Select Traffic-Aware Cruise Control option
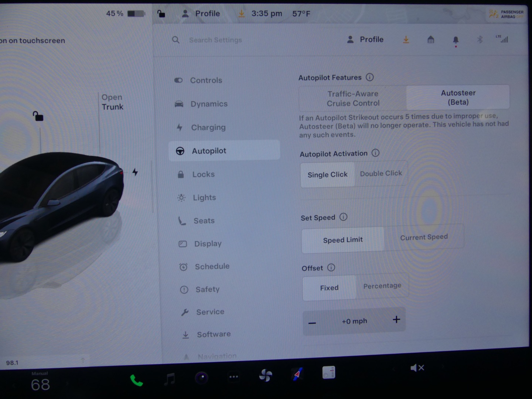Screen dimensions: 532x399 point(353,99)
